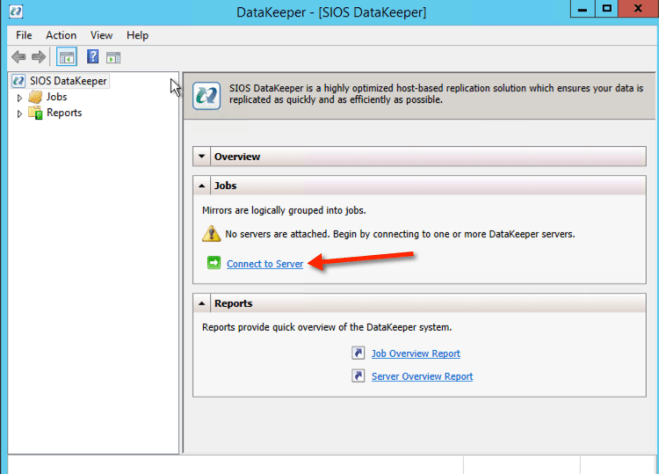This screenshot has width=659, height=474.
Task: Click the Server Overview Report shortcut icon
Action: 358,376
